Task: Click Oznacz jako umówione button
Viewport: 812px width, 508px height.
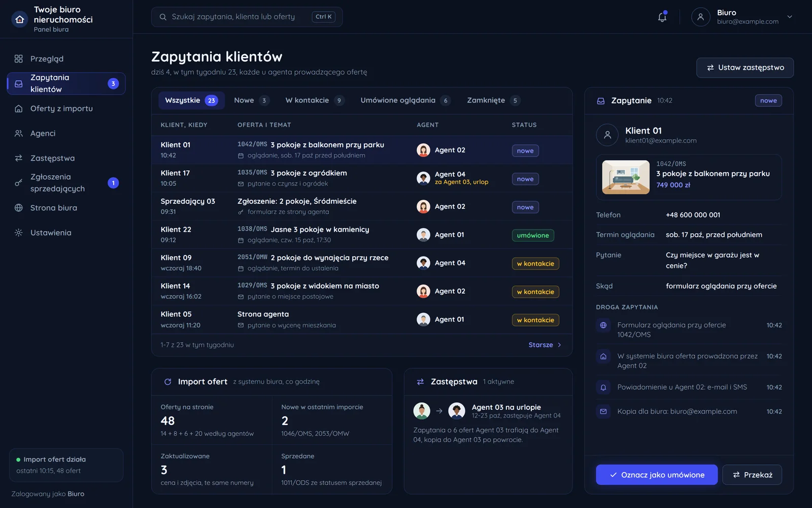Action: [x=657, y=475]
